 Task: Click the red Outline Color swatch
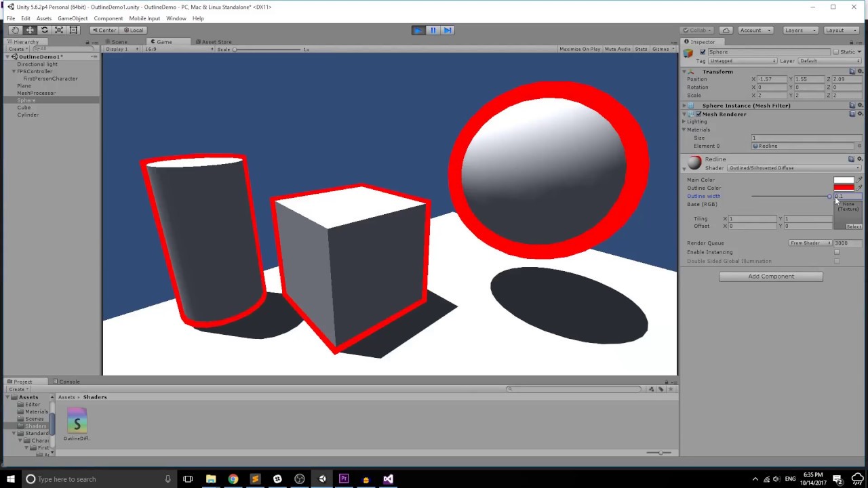click(x=843, y=188)
